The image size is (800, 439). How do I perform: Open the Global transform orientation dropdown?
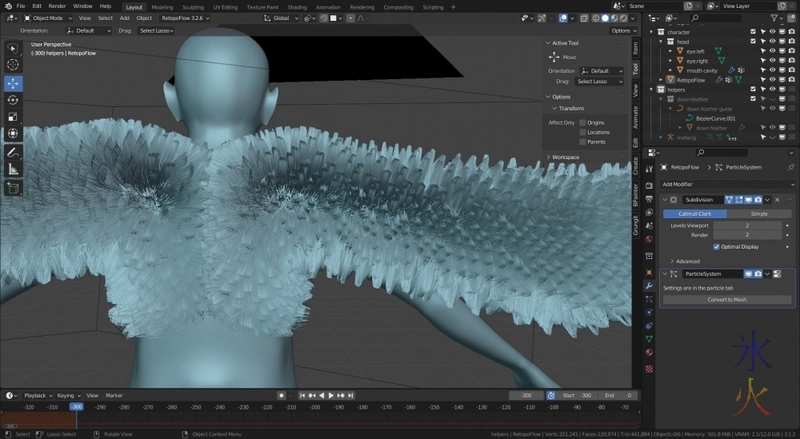[280, 18]
